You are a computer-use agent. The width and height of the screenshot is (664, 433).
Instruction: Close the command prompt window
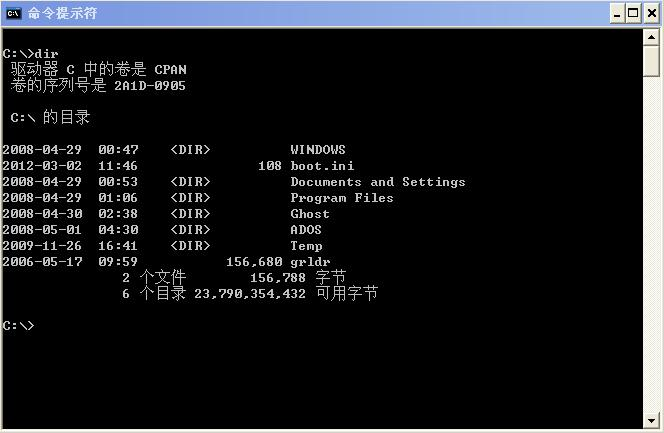pyautogui.click(x=650, y=14)
